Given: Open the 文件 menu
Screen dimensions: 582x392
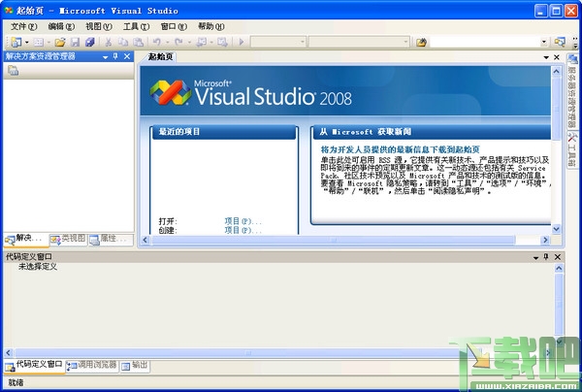Looking at the screenshot, I should [23, 26].
